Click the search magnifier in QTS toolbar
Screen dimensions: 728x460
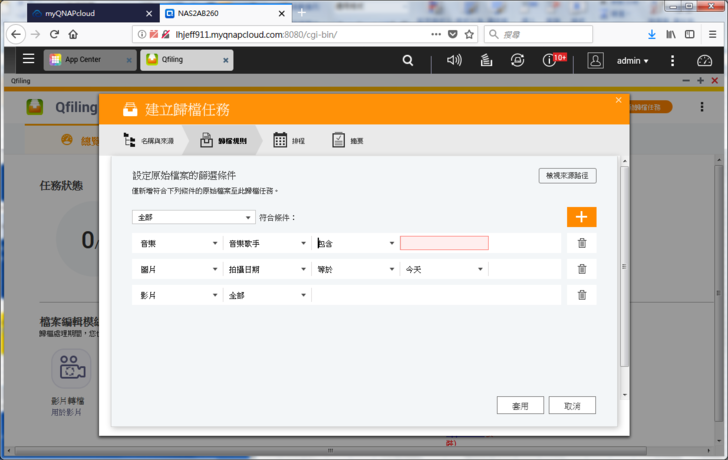click(x=407, y=60)
